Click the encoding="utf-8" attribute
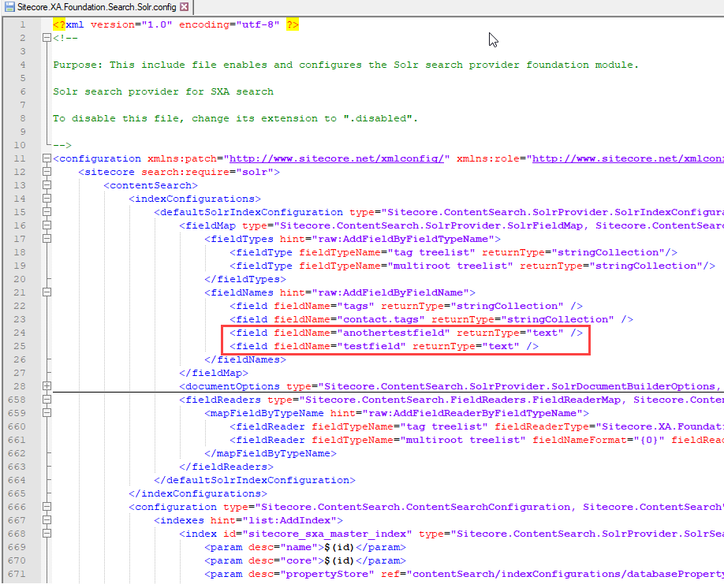Viewport: 724px width, 588px height. click(230, 24)
